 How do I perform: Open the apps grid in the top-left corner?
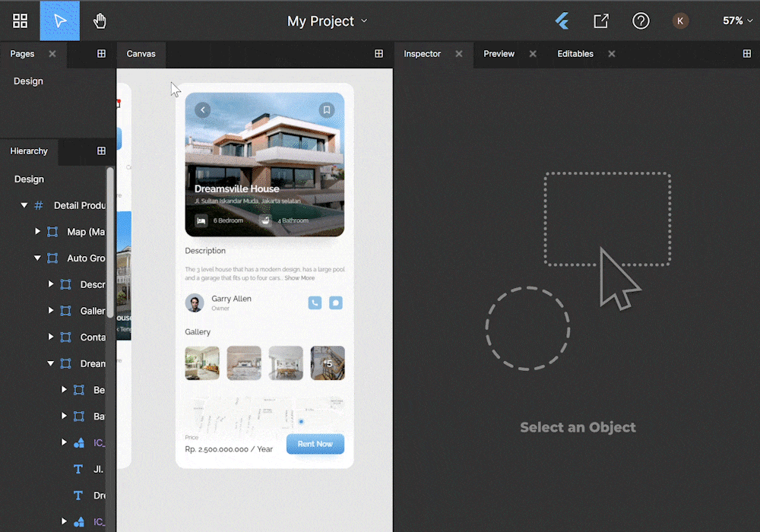point(20,21)
